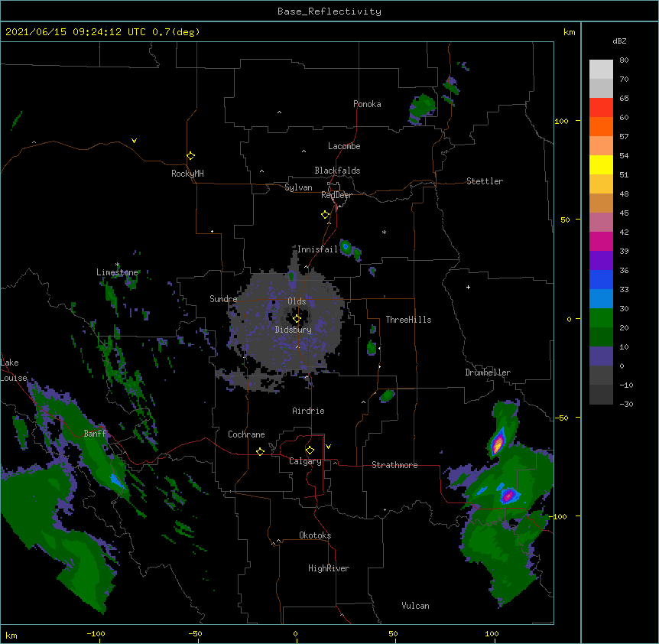Click the RockyMH label
Viewport: 659px width, 644px height.
point(187,174)
